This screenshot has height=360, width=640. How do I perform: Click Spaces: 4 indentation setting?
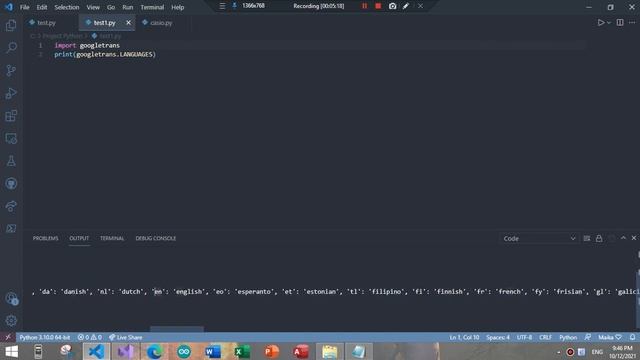point(498,338)
